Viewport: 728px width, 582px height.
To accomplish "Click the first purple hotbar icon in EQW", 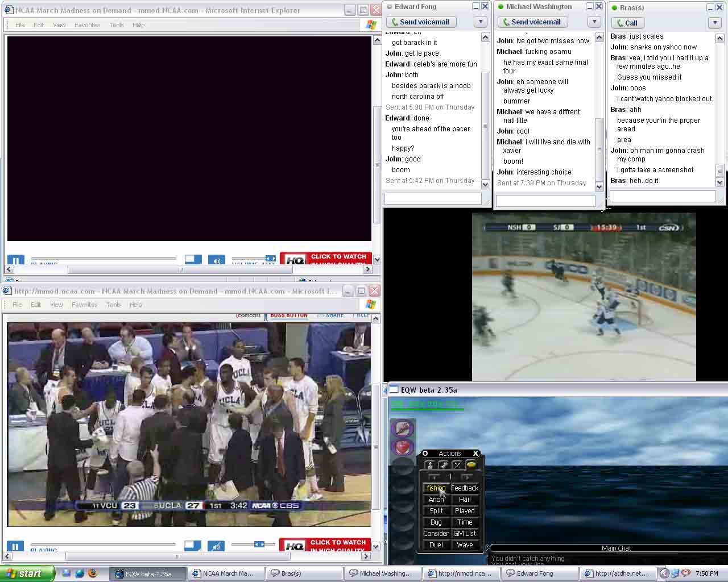I will 402,429.
